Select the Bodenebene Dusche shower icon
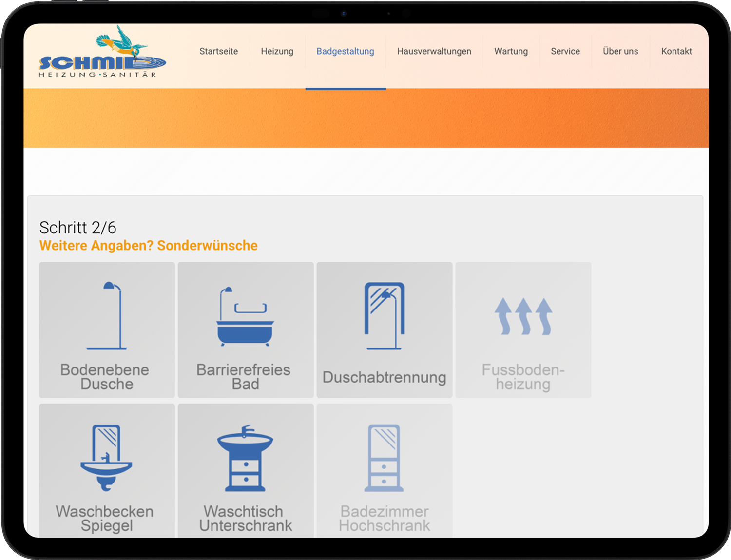 (107, 315)
